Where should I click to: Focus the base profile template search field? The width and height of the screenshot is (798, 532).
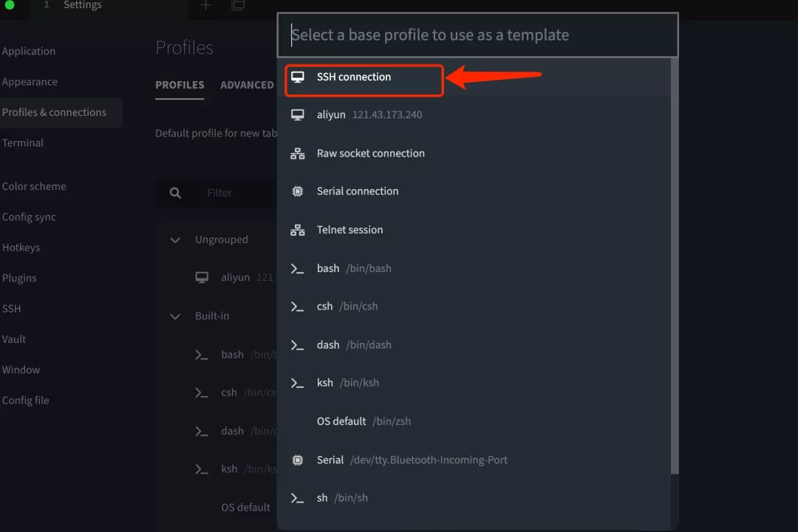point(478,35)
